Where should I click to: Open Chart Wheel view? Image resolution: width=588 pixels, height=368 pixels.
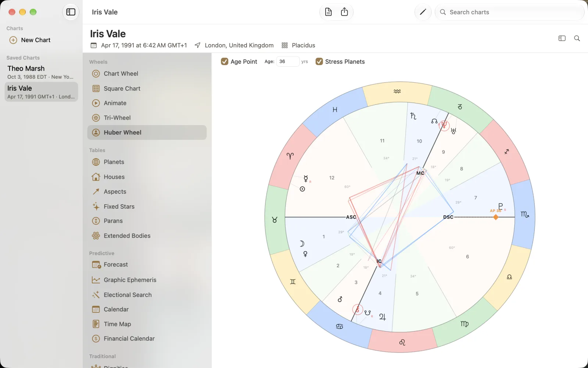(147, 74)
